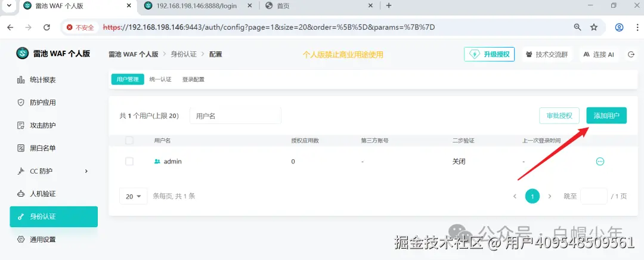Tick the admin row checkbox
This screenshot has width=644, height=260.
coord(129,162)
